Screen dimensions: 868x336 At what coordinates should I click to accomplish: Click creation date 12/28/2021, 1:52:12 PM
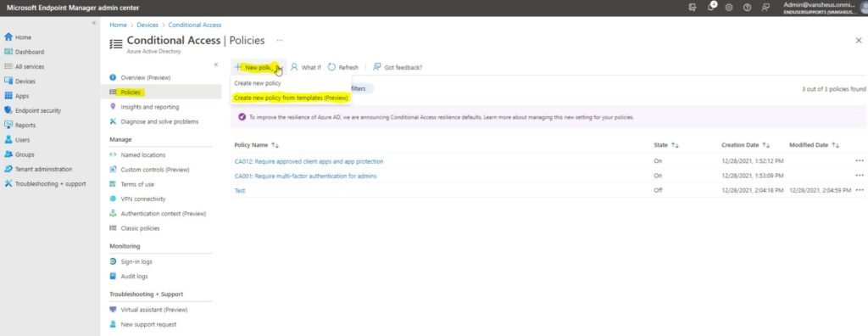[x=753, y=161]
